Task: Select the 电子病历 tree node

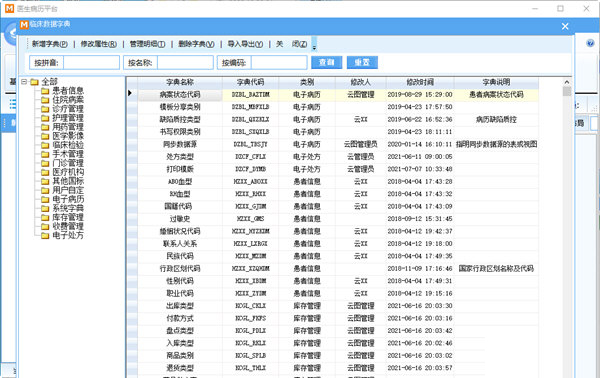Action: [x=68, y=199]
